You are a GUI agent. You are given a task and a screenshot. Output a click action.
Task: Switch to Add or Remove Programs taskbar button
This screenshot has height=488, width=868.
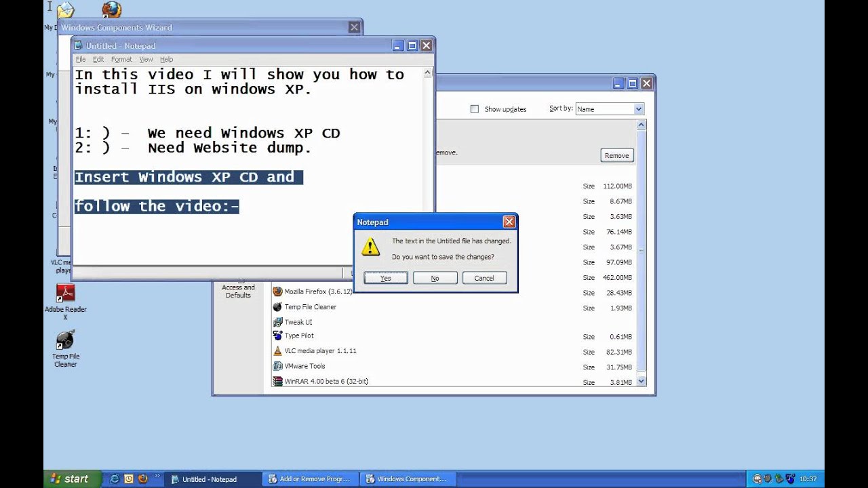coord(310,479)
